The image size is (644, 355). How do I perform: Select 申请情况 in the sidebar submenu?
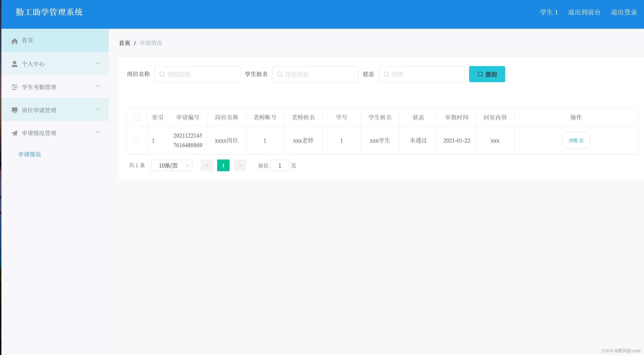click(29, 154)
